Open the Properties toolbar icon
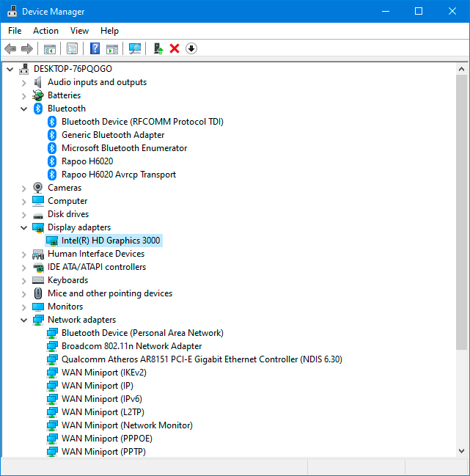This screenshot has width=470, height=476. (72, 48)
